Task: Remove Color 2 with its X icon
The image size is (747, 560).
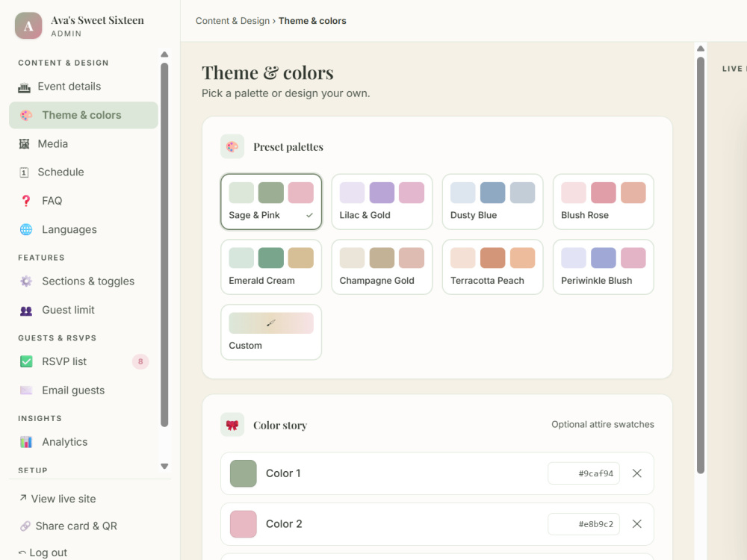Action: pos(637,524)
